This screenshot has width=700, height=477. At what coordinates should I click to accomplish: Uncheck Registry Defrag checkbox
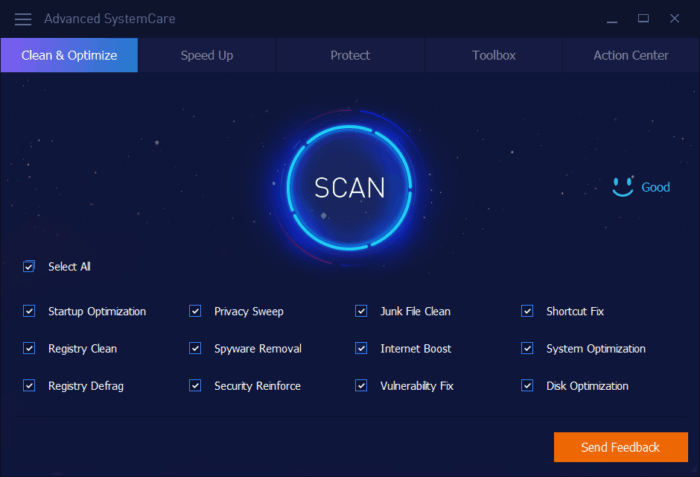click(29, 385)
